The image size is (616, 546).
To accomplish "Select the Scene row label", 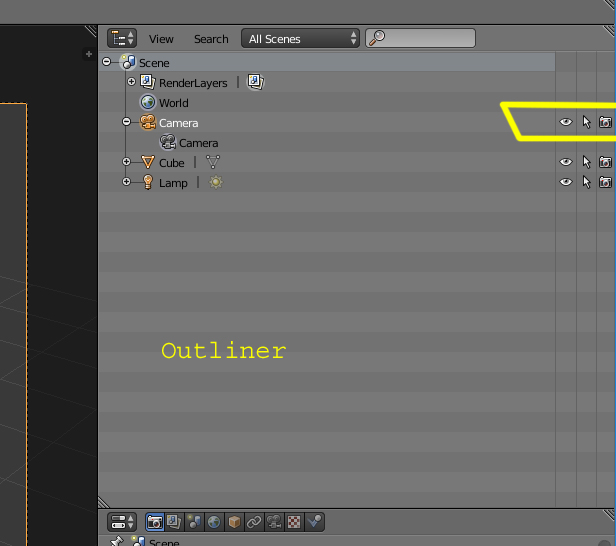I will [x=154, y=63].
